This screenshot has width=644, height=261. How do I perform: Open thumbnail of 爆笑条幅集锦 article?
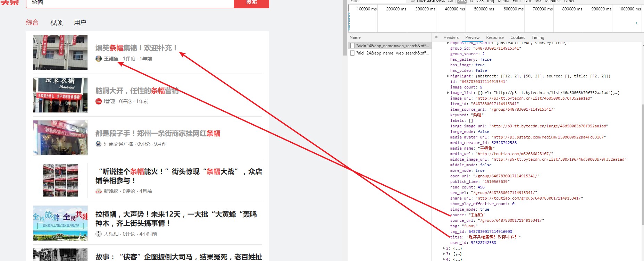point(60,52)
